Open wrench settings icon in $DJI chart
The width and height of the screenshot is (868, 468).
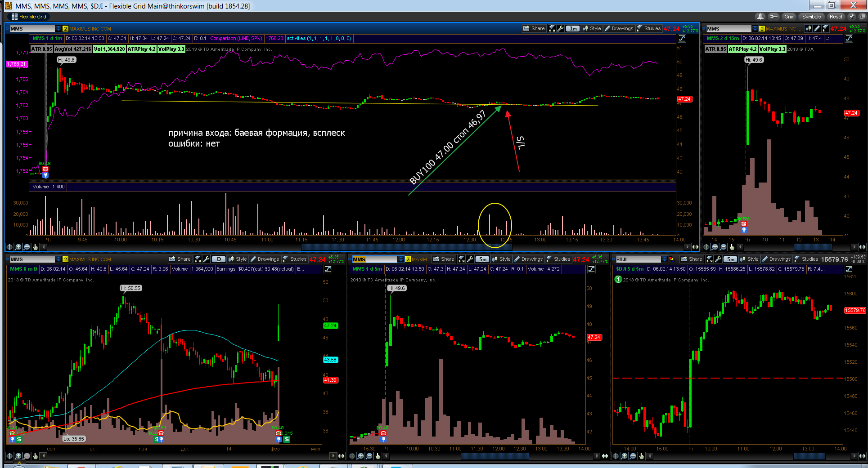tap(718, 259)
